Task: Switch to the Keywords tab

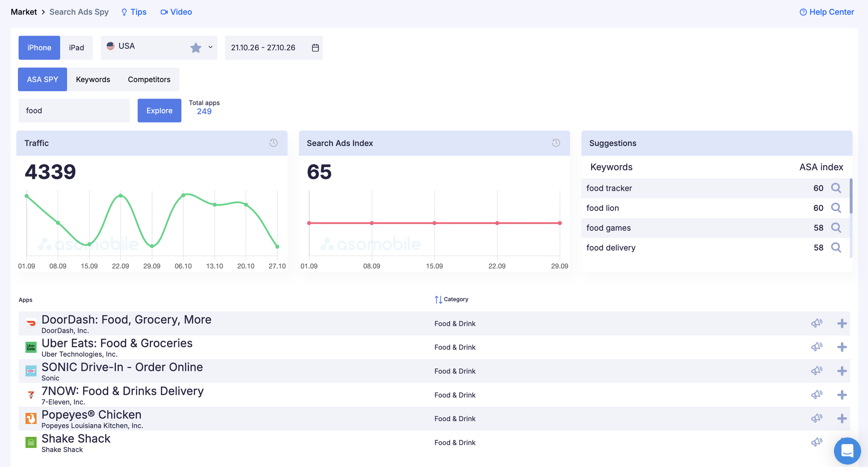Action: (x=93, y=80)
